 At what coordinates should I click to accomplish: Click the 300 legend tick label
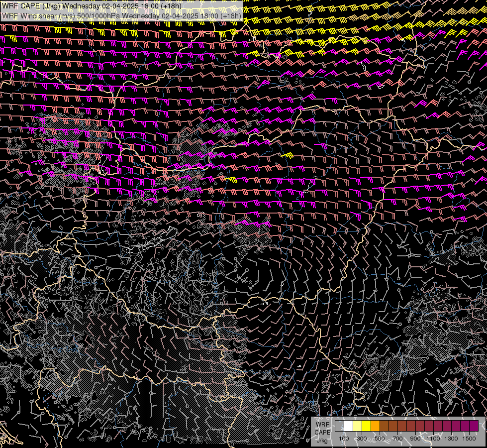362,439
